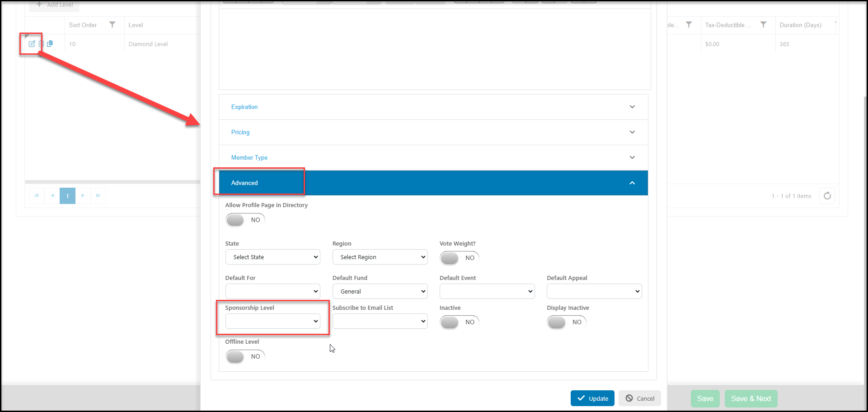This screenshot has width=868, height=412.
Task: Toggle Allow Profile Page in Directory
Action: point(245,220)
